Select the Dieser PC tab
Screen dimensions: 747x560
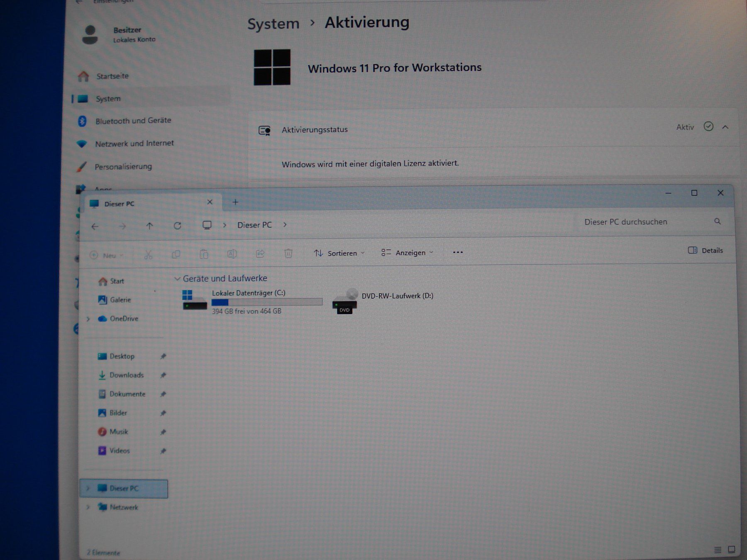[x=154, y=203]
